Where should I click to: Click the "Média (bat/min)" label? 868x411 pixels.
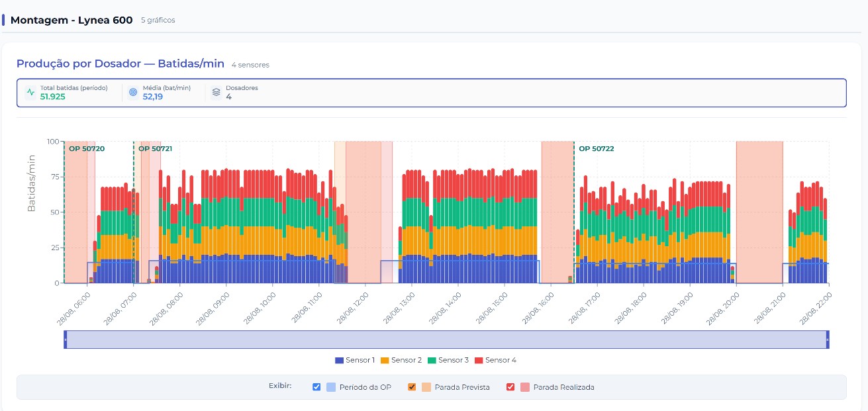(x=167, y=87)
